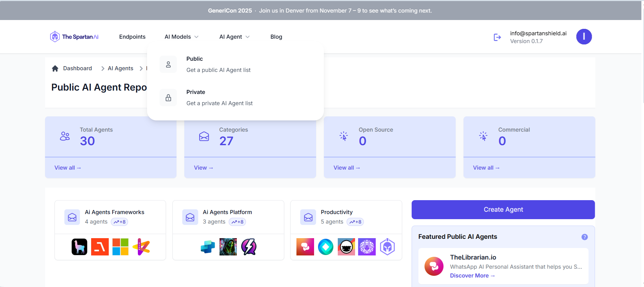The width and height of the screenshot is (644, 287).
Task: Click the logout arrow icon in header
Action: tap(497, 37)
